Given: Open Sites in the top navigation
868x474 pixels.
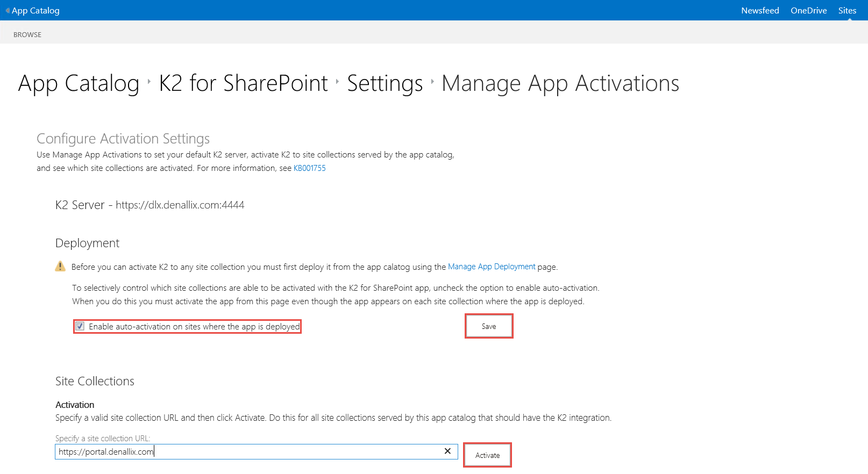Looking at the screenshot, I should pos(847,10).
